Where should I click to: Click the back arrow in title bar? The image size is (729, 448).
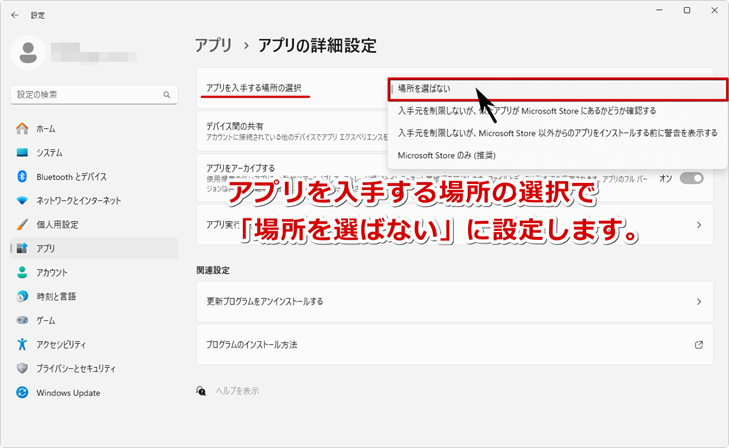(x=14, y=15)
